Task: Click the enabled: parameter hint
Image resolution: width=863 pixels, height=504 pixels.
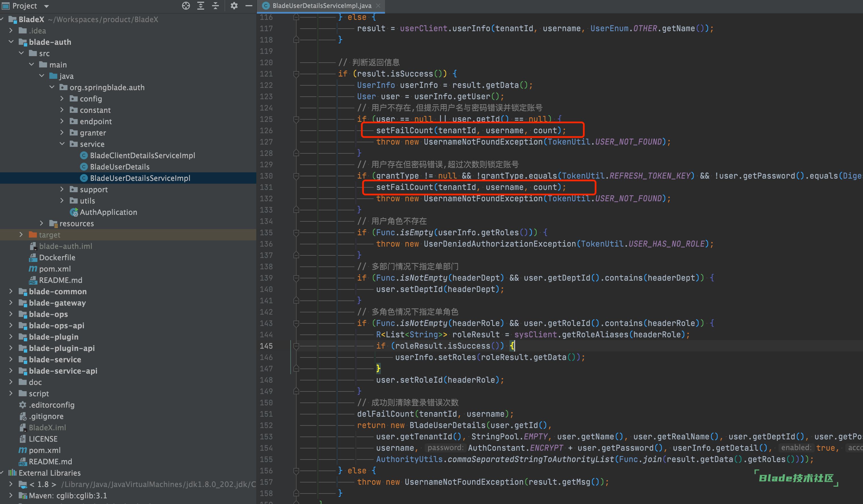Action: pyautogui.click(x=796, y=448)
